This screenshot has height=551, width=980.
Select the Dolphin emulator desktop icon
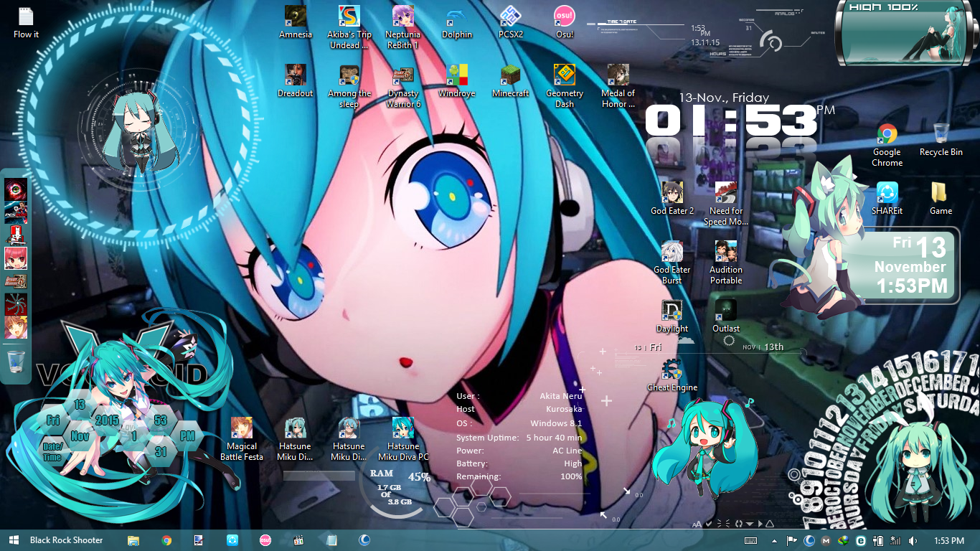tap(457, 22)
